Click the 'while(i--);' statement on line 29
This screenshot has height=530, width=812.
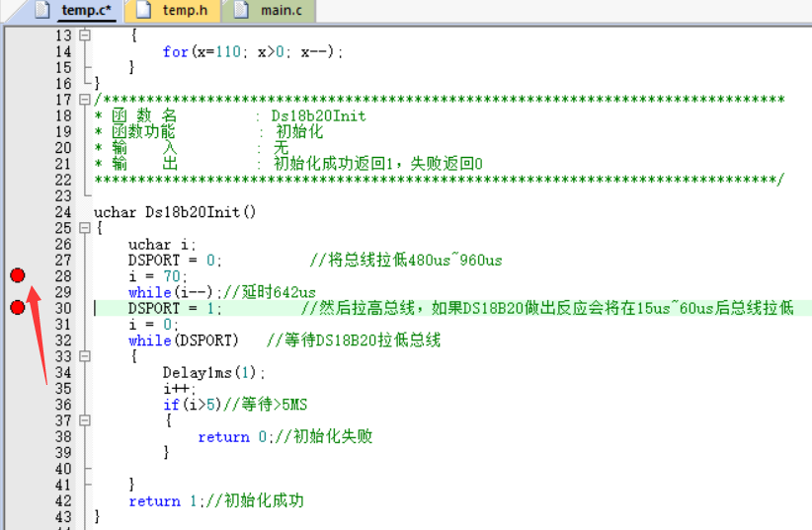175,292
